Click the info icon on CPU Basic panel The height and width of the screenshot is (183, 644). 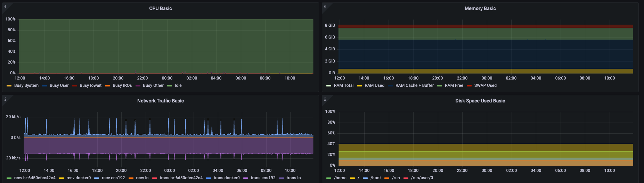coord(5,7)
